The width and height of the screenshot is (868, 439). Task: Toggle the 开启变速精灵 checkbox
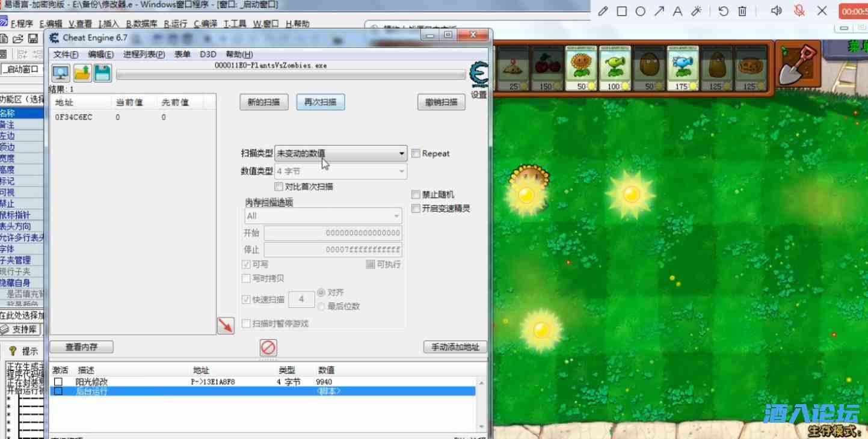click(416, 209)
